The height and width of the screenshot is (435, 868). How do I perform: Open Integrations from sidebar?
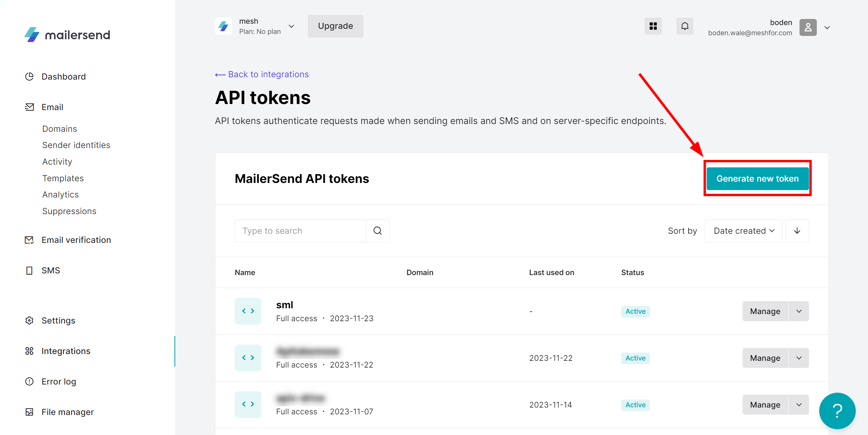pos(66,351)
